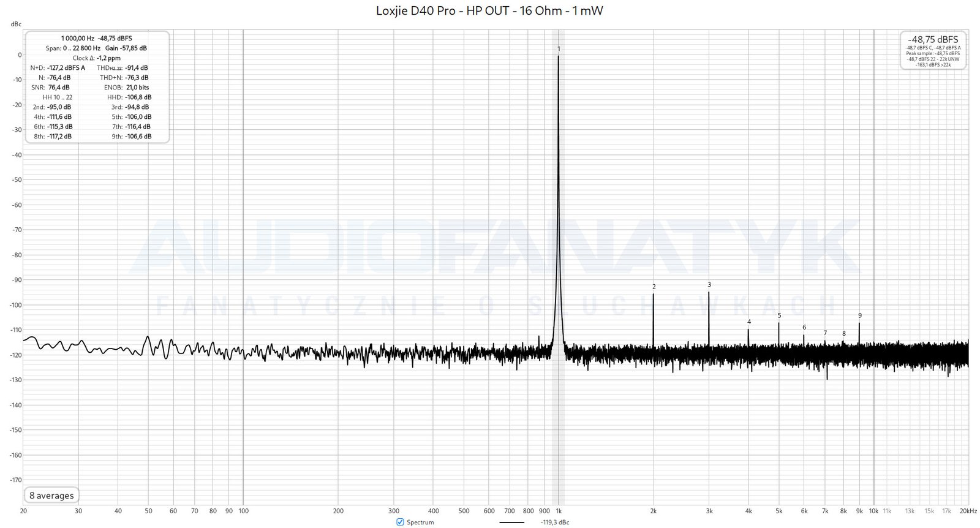This screenshot has width=980, height=528.
Task: Click the -48,75 dBFS level readout box
Action: [933, 50]
